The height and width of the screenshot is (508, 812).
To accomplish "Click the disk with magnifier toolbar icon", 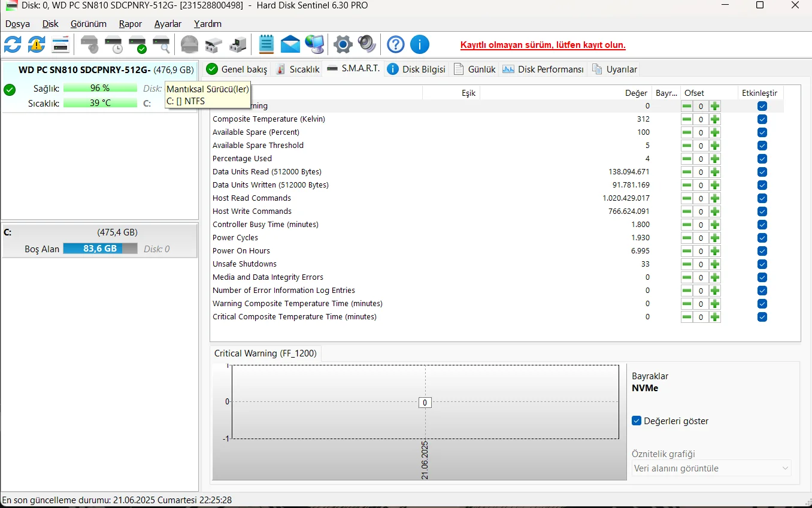I will tap(161, 44).
